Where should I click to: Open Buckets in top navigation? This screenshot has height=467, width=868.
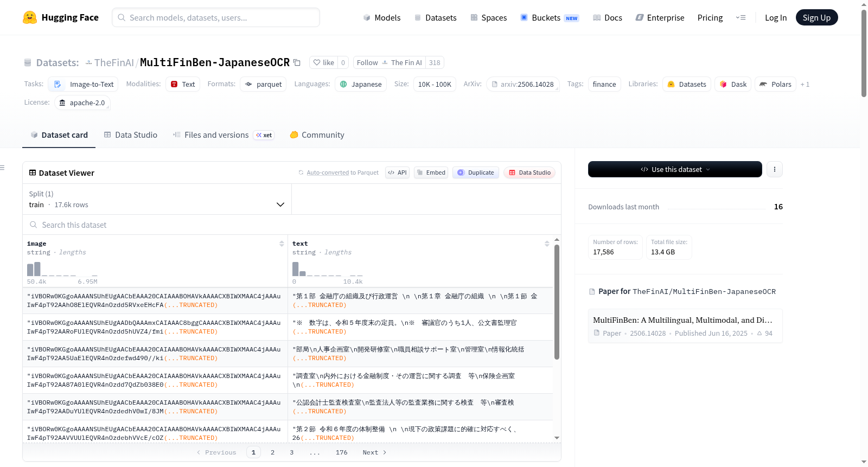tap(550, 17)
